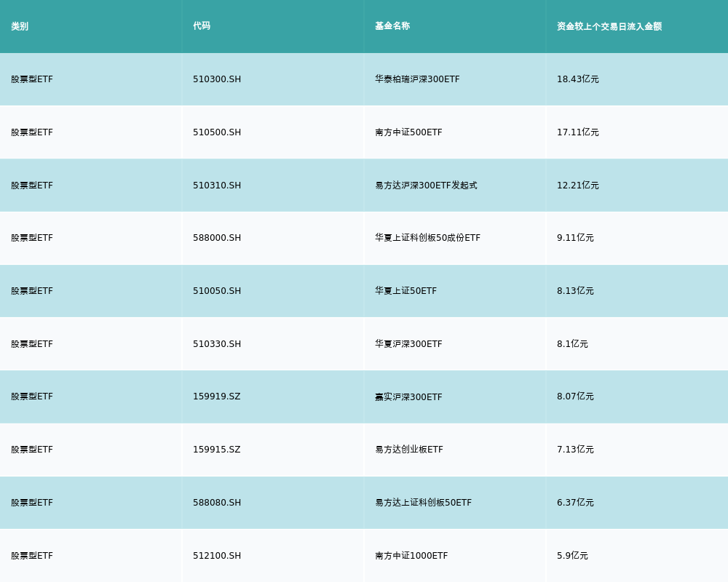Click fund name 南方中证500ETF
Viewport: 728px width, 582px height.
408,132
